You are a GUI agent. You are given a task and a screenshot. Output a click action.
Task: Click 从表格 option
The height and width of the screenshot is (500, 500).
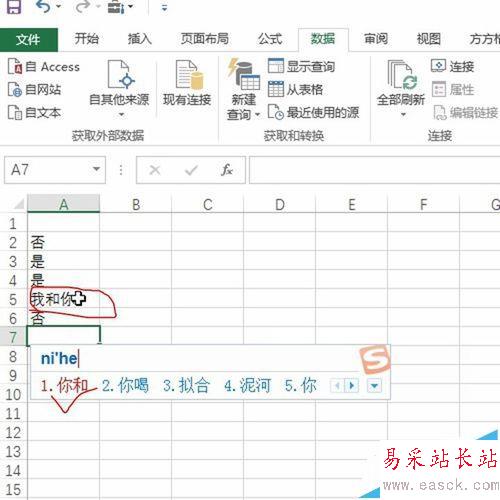tap(295, 89)
